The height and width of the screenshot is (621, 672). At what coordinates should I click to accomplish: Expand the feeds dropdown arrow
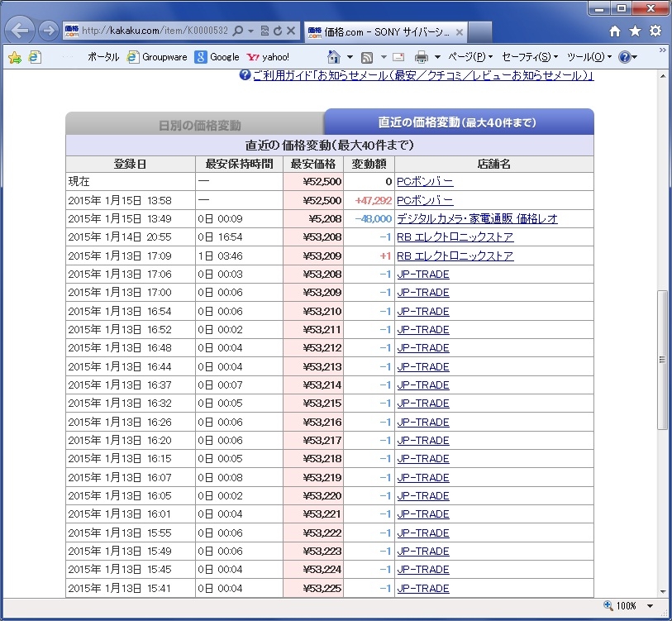pos(384,57)
